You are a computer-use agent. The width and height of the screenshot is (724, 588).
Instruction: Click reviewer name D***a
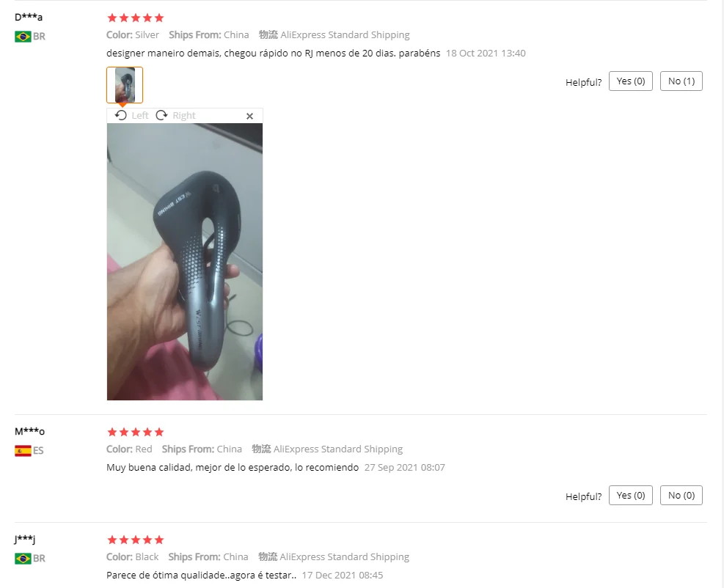click(x=29, y=17)
